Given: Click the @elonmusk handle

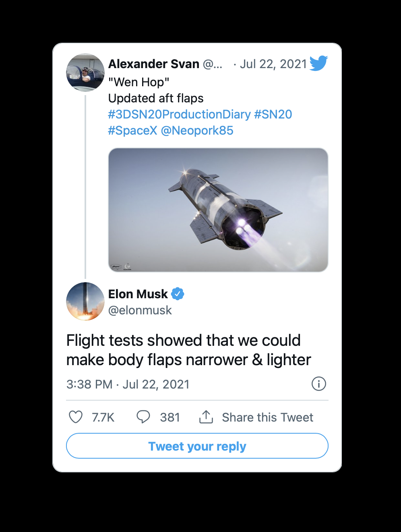Looking at the screenshot, I should coord(140,310).
